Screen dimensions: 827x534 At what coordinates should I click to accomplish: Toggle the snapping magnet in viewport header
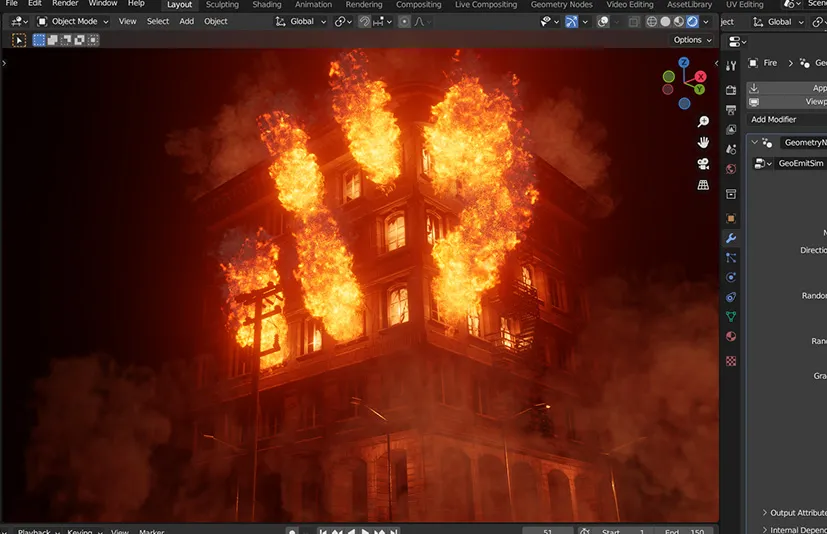tap(365, 21)
